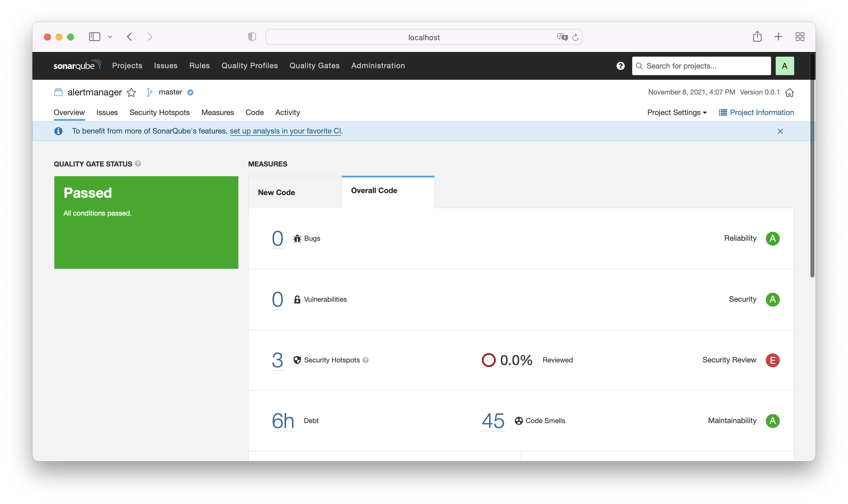Expand the sidebar chevron dropdown in Safari toolbar

[x=110, y=37]
